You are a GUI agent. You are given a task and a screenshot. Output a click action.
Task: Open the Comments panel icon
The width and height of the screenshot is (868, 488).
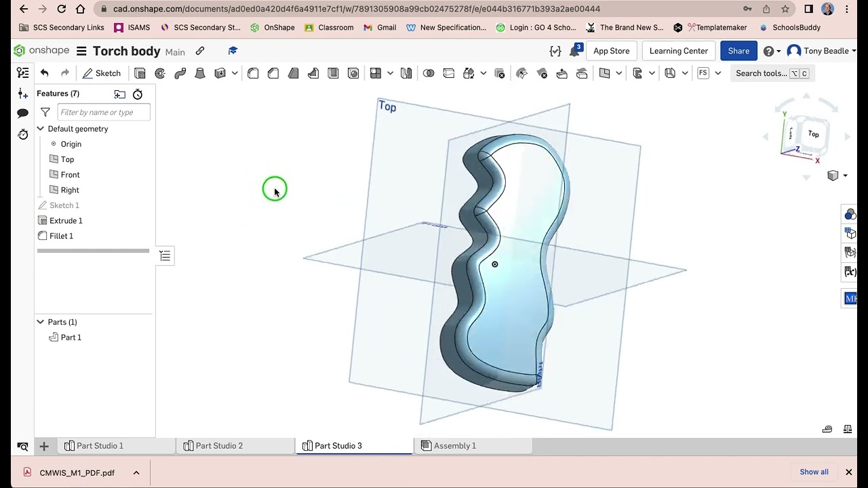pyautogui.click(x=22, y=113)
